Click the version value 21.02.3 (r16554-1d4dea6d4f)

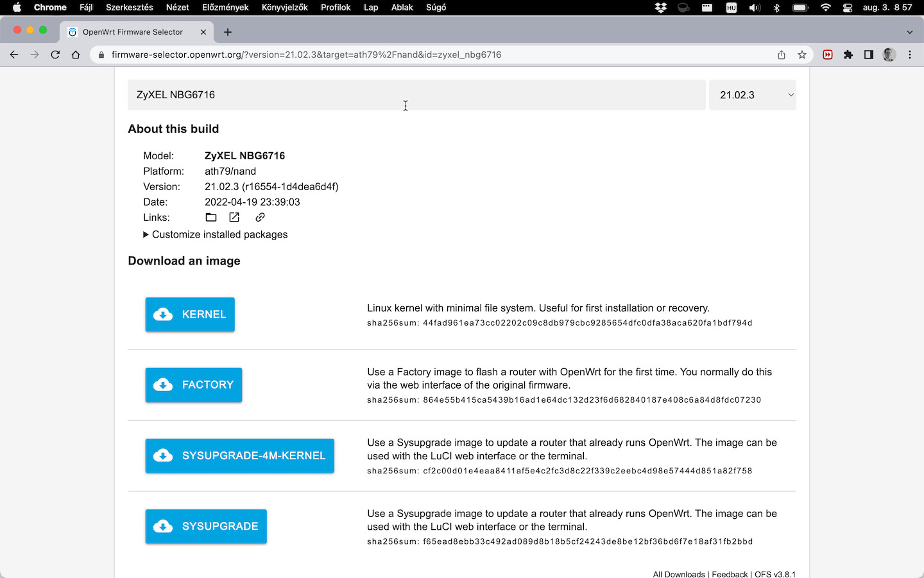point(271,186)
